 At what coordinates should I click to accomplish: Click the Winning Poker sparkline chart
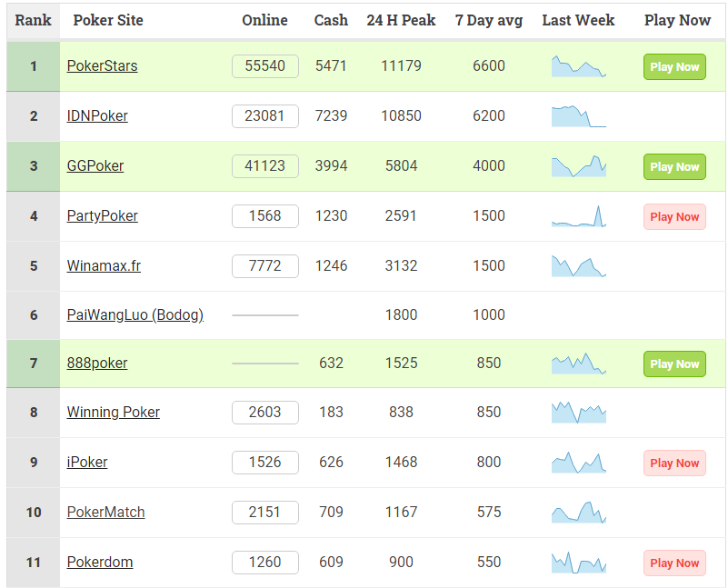click(579, 412)
